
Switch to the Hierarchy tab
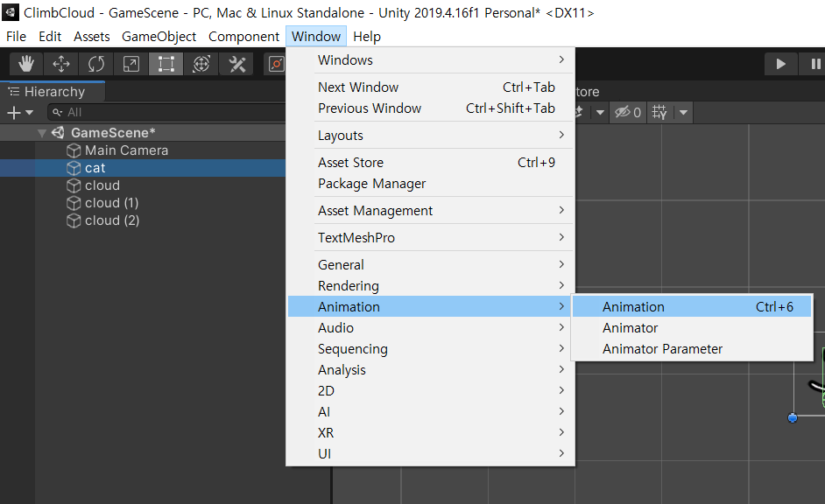click(x=53, y=92)
